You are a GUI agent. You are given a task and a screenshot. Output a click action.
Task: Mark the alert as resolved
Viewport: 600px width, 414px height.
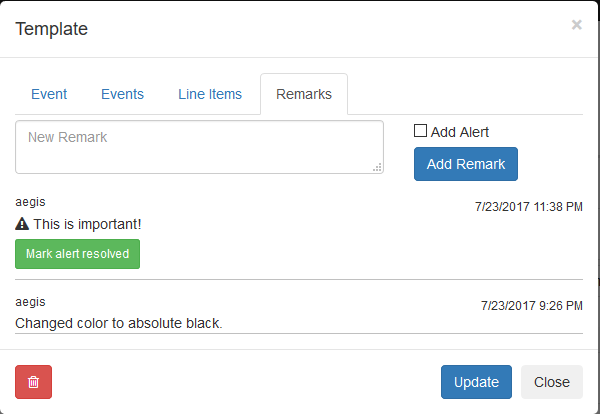78,254
